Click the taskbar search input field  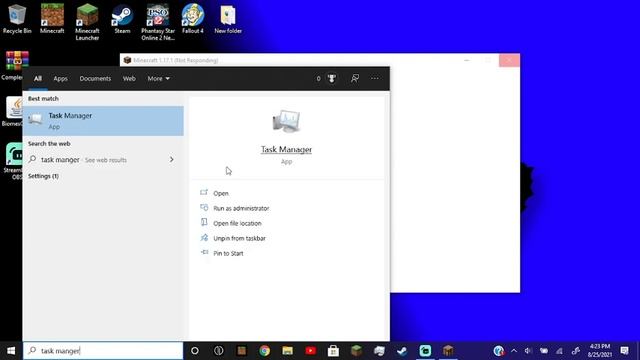tap(103, 351)
